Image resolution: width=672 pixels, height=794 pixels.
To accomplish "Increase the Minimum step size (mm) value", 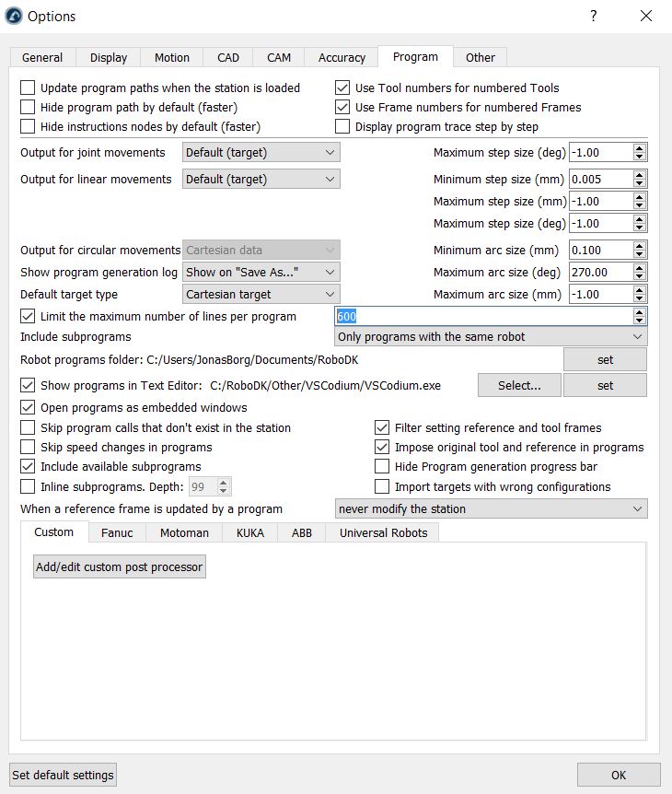I will [640, 174].
